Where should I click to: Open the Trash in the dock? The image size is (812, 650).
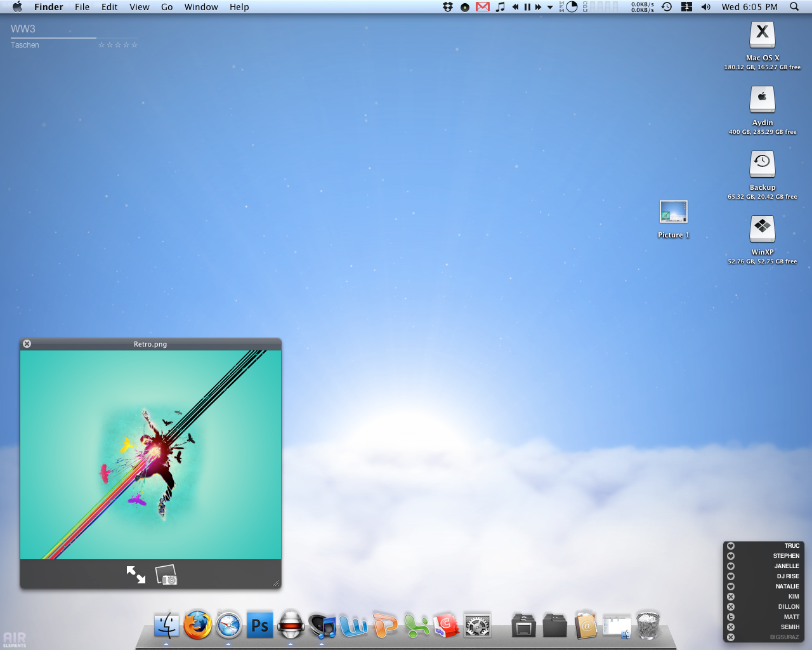(x=648, y=625)
